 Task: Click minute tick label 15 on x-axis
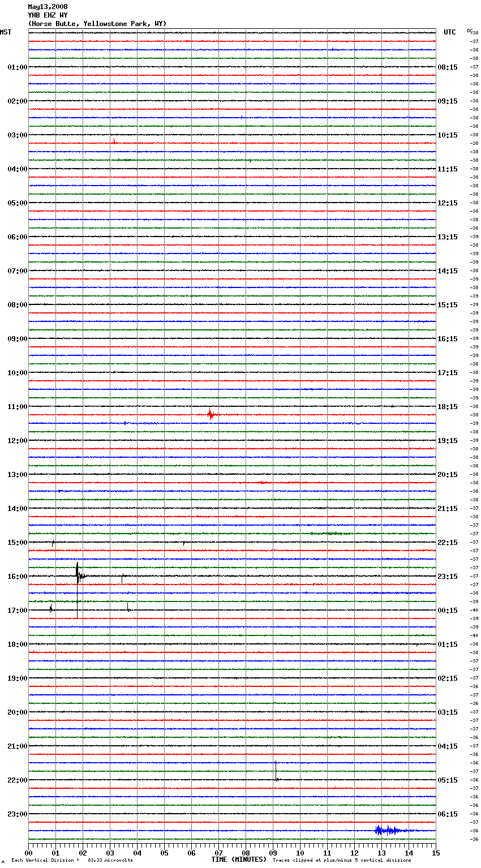click(x=436, y=853)
